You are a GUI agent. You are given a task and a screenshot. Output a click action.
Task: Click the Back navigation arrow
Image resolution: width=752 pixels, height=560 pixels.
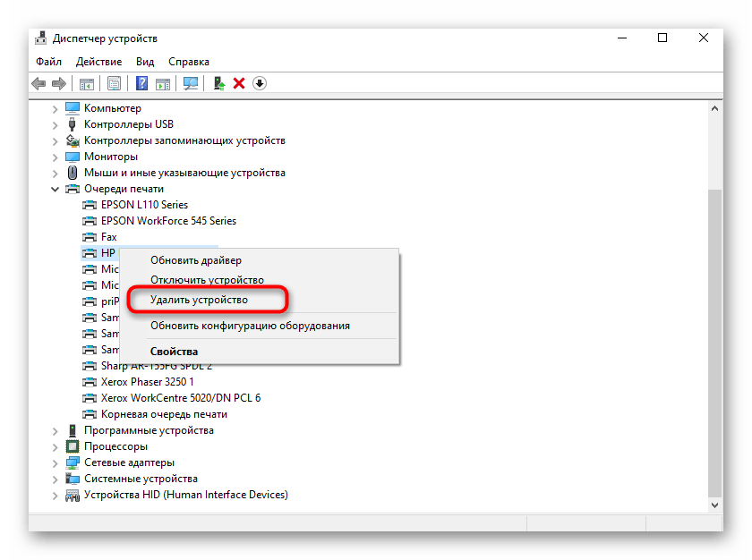(x=38, y=83)
